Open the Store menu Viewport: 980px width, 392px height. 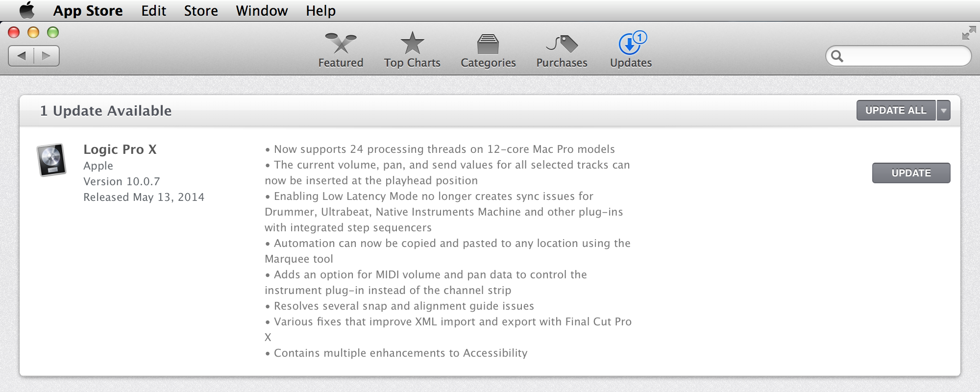pos(201,11)
